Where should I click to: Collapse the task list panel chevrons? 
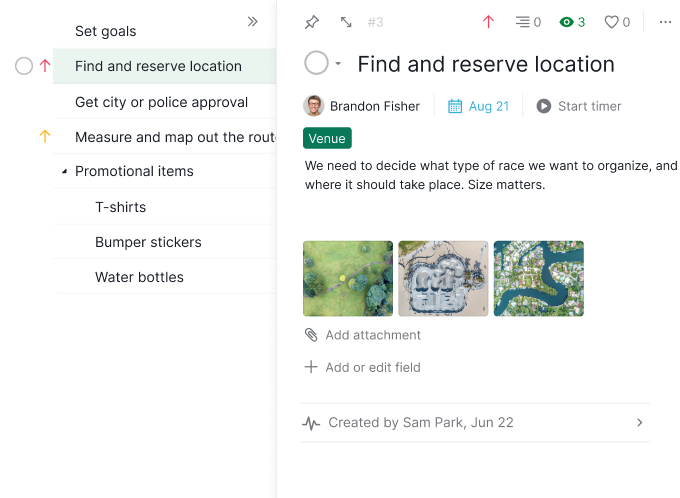coord(253,21)
